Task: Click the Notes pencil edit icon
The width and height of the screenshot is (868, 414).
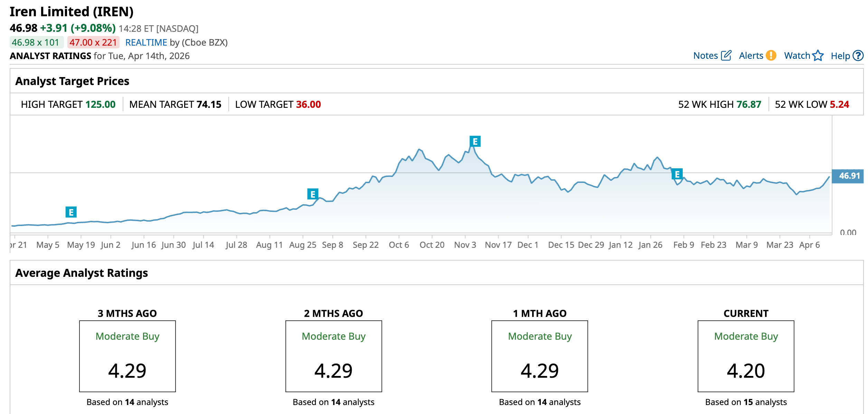Action: 726,56
